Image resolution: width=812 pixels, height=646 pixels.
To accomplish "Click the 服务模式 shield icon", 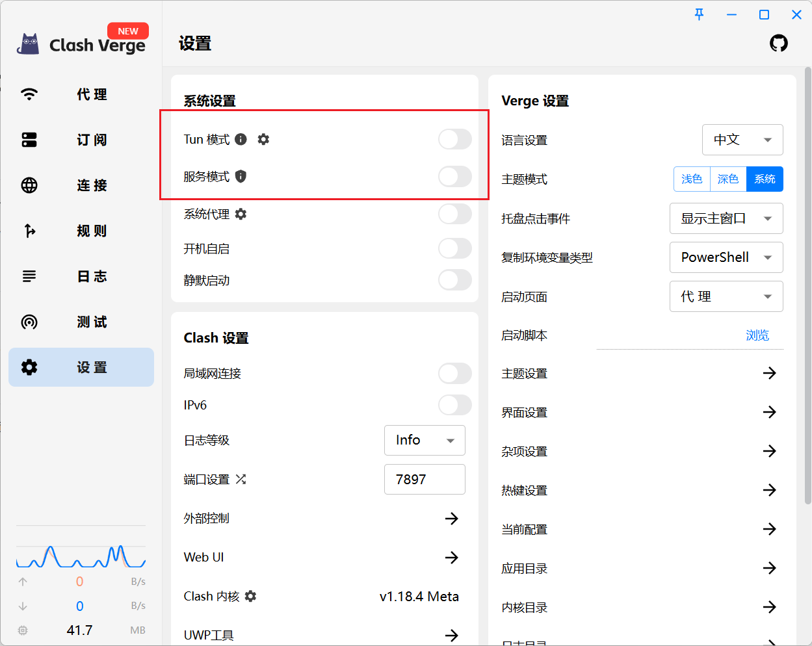I will (x=241, y=176).
